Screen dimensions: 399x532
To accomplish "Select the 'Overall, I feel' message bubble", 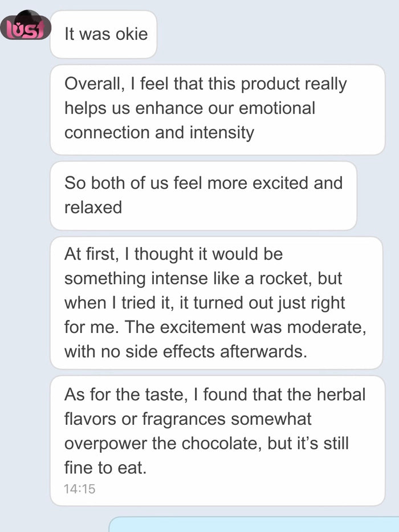I will [x=217, y=108].
